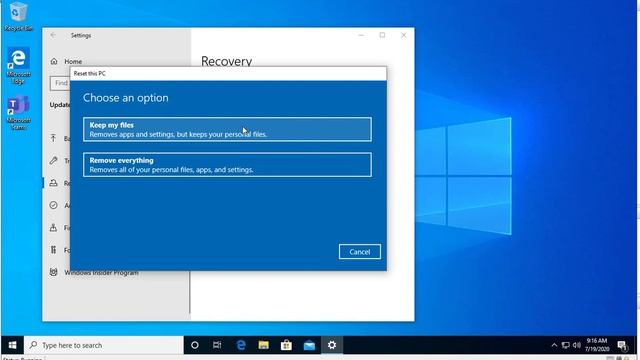The width and height of the screenshot is (640, 360).
Task: Open network status tray icon
Action: pos(565,345)
